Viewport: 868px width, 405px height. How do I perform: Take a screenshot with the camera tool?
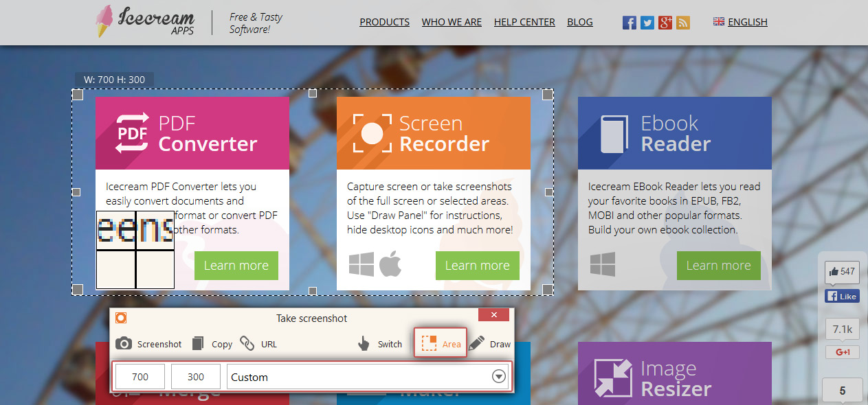tap(148, 344)
